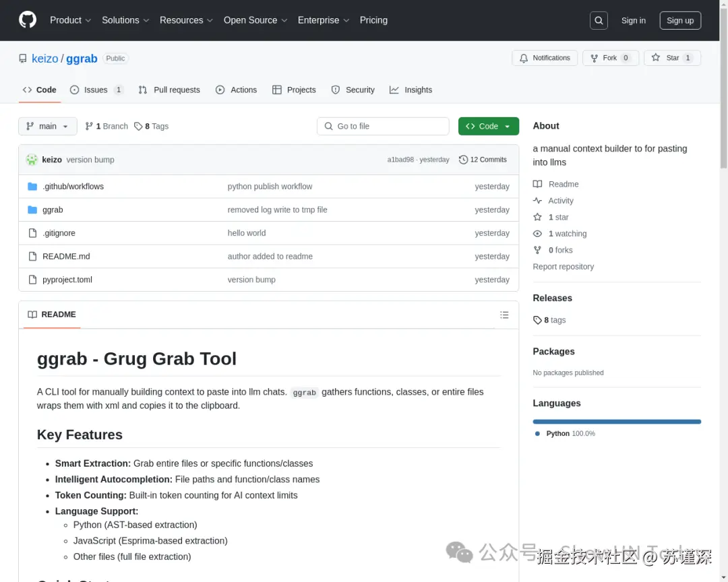The width and height of the screenshot is (728, 582).
Task: Open the README outline list icon
Action: (x=504, y=315)
